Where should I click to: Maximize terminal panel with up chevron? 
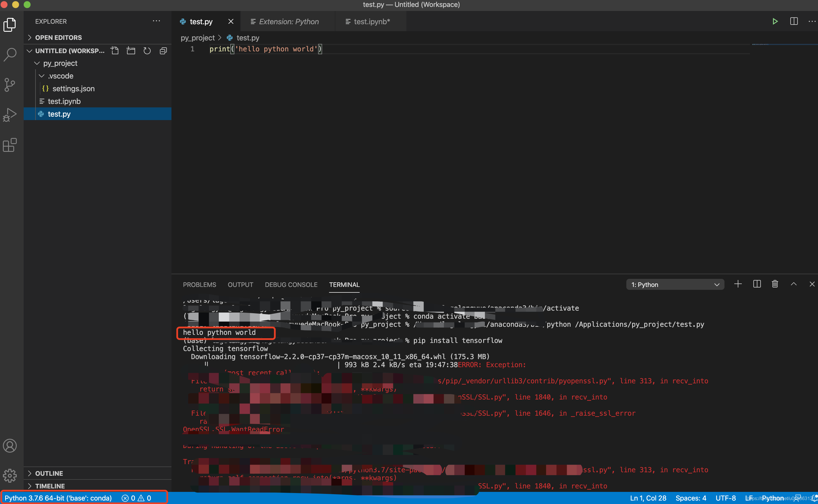pos(794,284)
